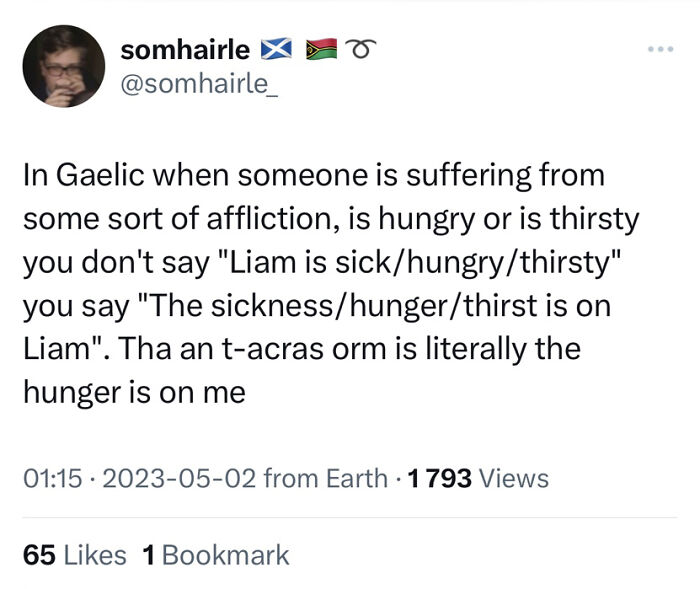Open the @somhairle_ handle link
Viewport: 700px width, 589px height.
click(199, 83)
